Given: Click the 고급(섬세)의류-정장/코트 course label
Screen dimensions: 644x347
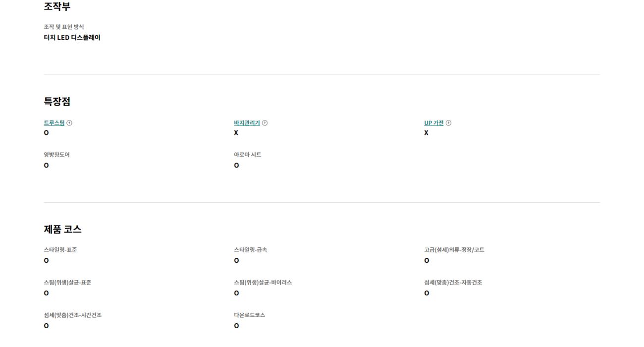Looking at the screenshot, I should [x=454, y=250].
